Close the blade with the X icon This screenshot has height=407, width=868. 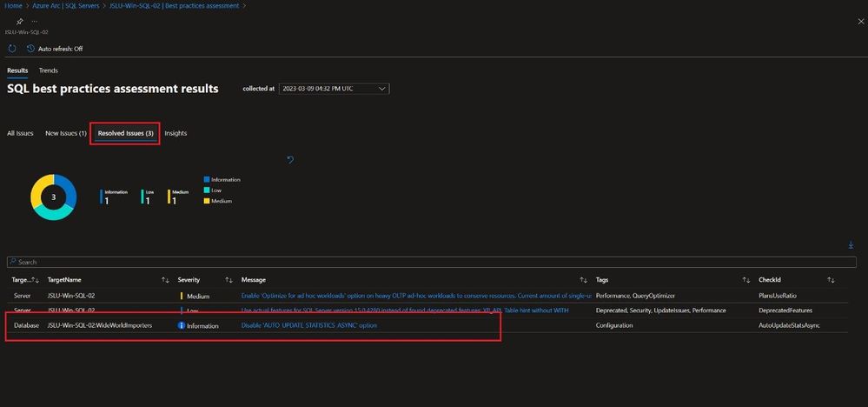point(861,21)
